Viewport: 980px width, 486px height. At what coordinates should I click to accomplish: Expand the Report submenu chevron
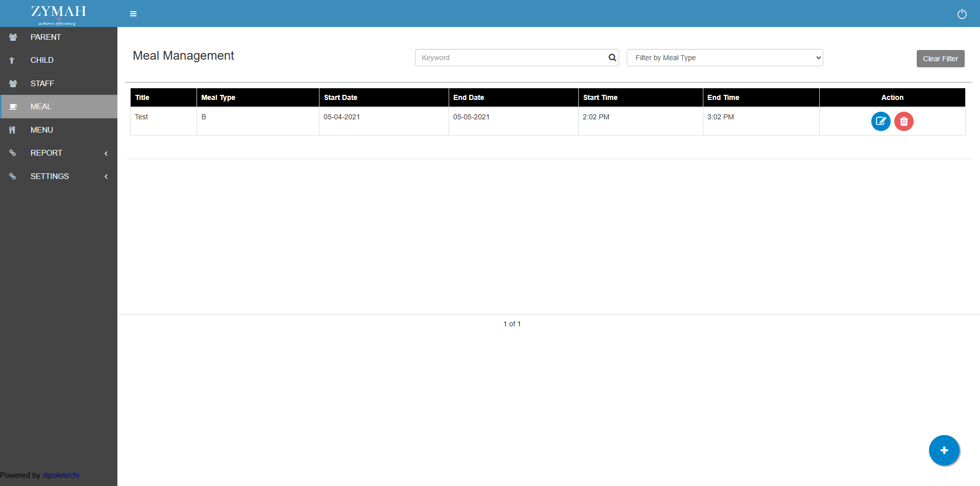click(x=106, y=154)
